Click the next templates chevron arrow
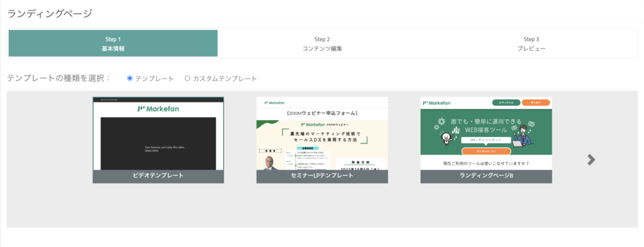The width and height of the screenshot is (644, 247). point(591,160)
